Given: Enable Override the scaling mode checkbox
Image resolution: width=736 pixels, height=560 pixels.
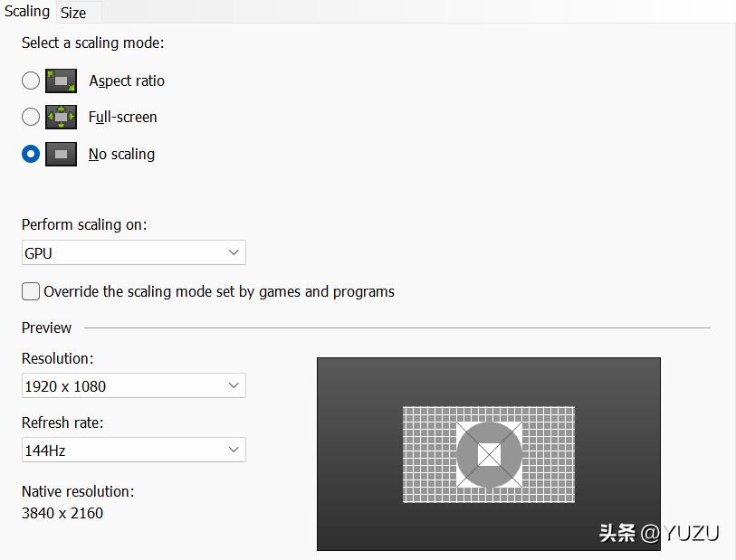Looking at the screenshot, I should (30, 291).
